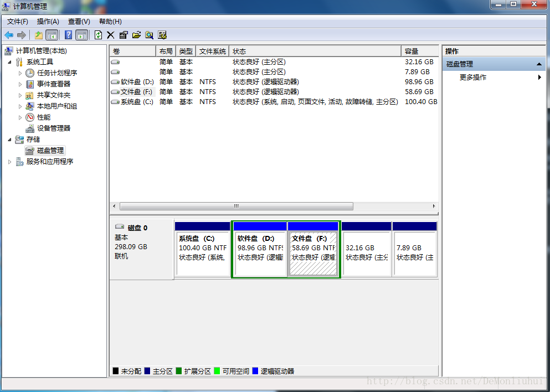Open Properties using the toolbar icon
This screenshot has width=550, height=392.
pyautogui.click(x=124, y=35)
